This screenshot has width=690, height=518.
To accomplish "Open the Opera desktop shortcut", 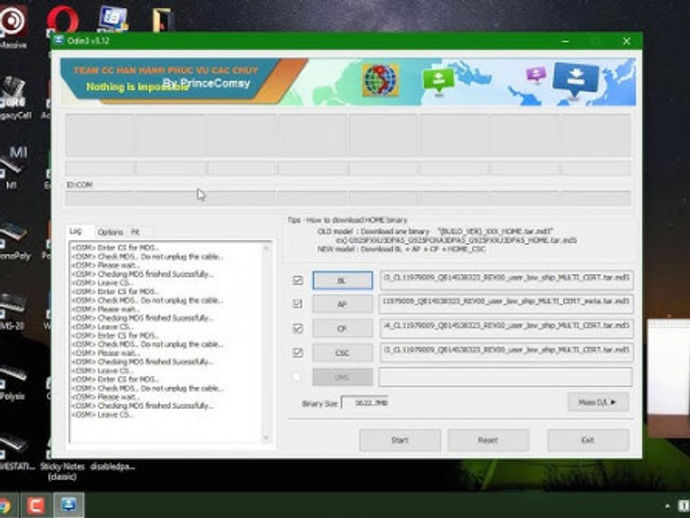I will pyautogui.click(x=63, y=20).
